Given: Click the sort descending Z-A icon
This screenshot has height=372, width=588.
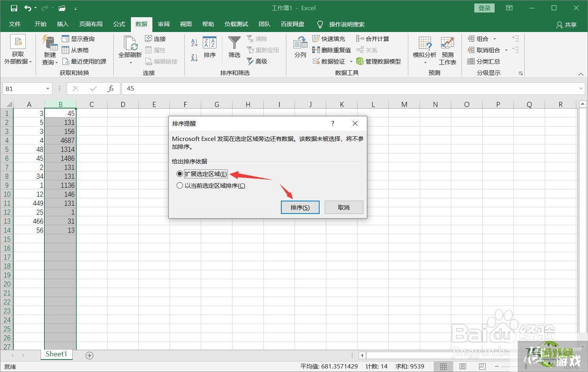Looking at the screenshot, I should (x=194, y=57).
